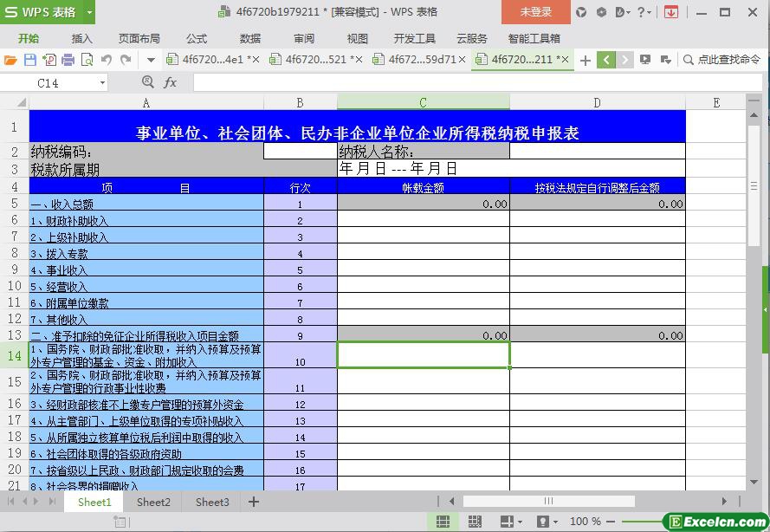Add a new sheet with plus icon
Screen dimensions: 770x532
pyautogui.click(x=254, y=502)
